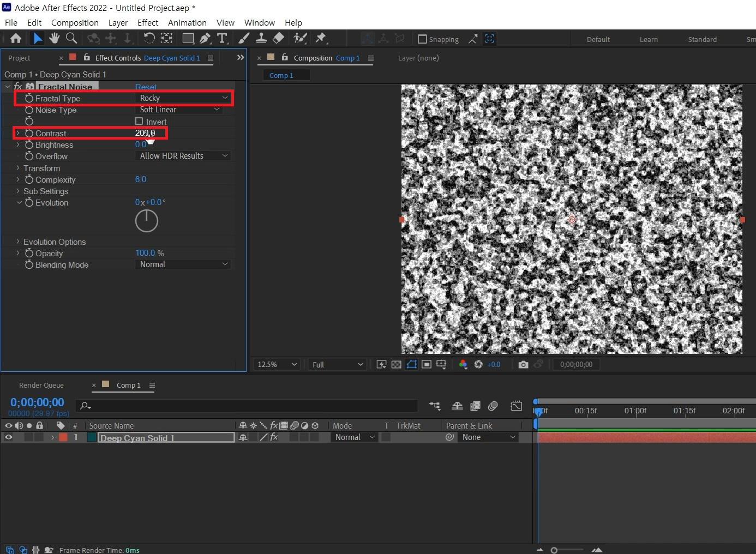
Task: Open the Animation menu
Action: (x=187, y=22)
